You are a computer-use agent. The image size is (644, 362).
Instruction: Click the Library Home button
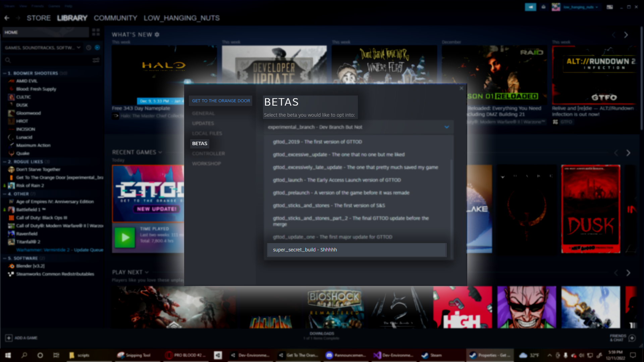coord(46,32)
